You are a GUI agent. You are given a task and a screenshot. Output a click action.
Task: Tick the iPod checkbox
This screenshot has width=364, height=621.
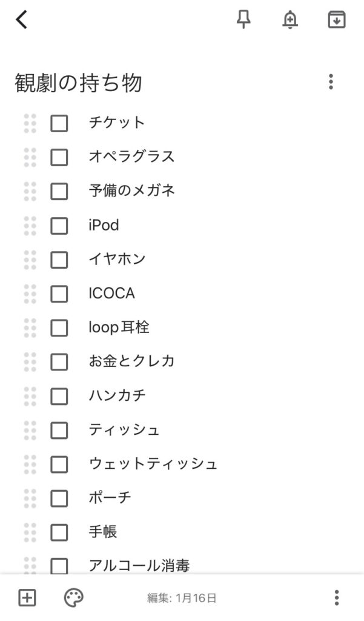pyautogui.click(x=59, y=226)
